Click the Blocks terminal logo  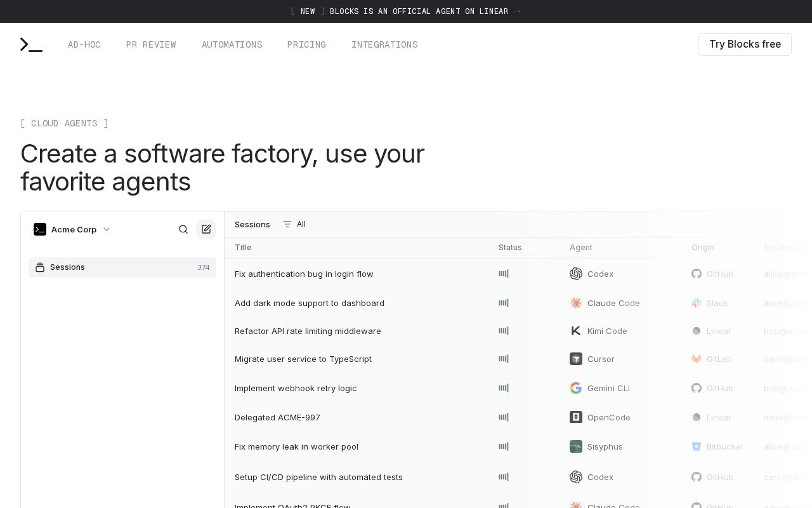click(31, 44)
